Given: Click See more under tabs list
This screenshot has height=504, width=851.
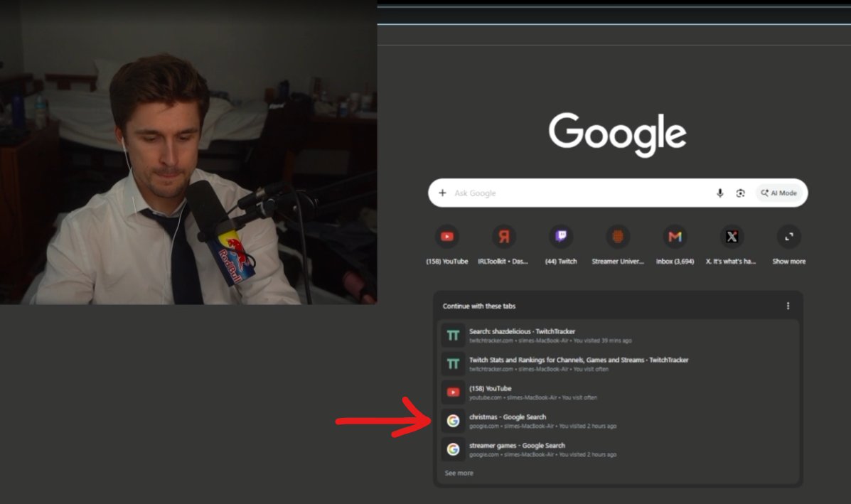Looking at the screenshot, I should click(x=459, y=473).
